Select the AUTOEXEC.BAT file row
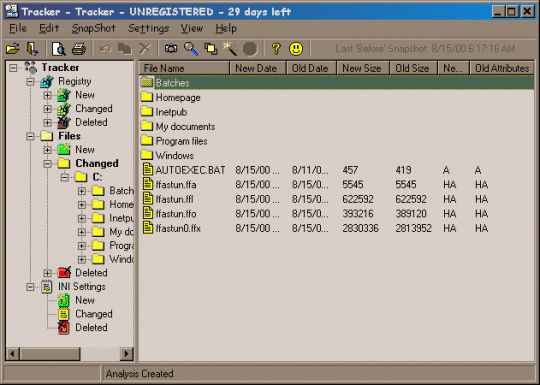540x385 pixels. pos(336,170)
